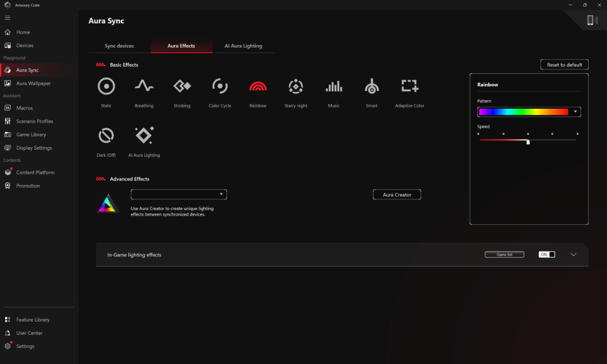This screenshot has height=364, width=607.
Task: Click the Devices icon in sidebar
Action: point(8,45)
